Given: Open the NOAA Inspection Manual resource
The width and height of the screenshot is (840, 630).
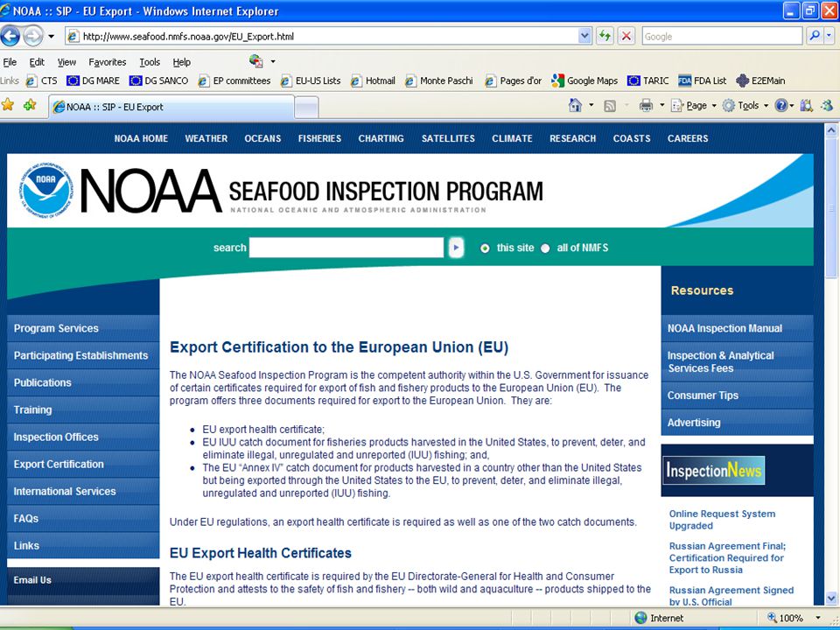Looking at the screenshot, I should coord(737,328).
